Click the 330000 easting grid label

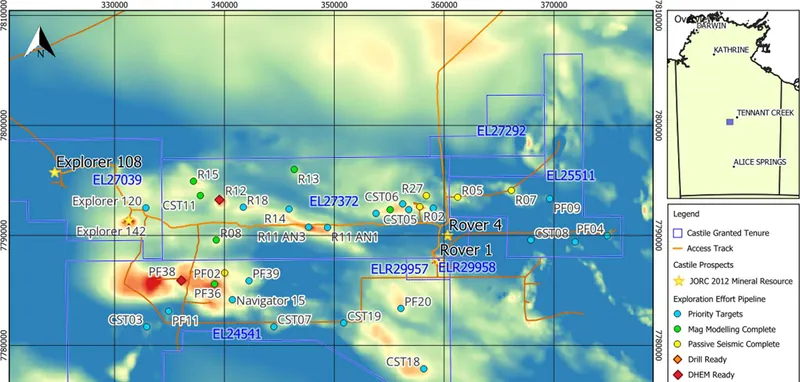coord(114,5)
